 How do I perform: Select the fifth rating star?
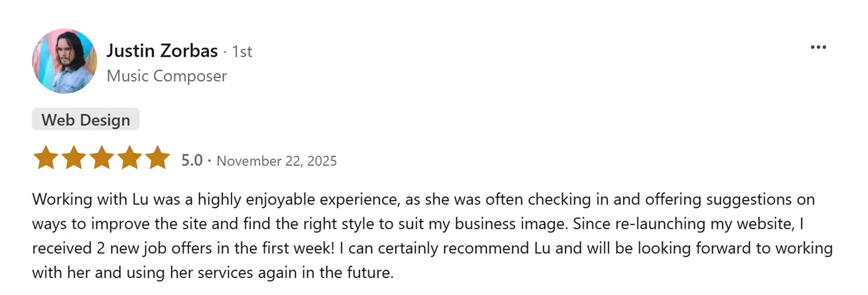(x=157, y=158)
